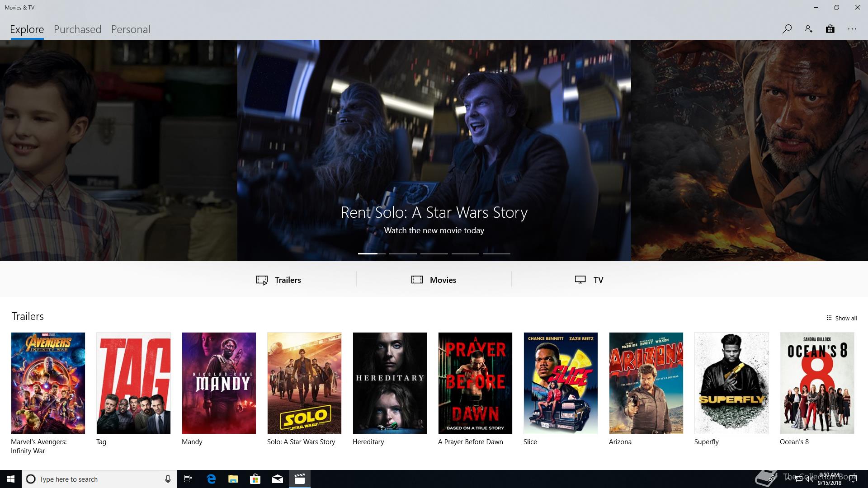The height and width of the screenshot is (488, 868).
Task: Open the Store shopping bag icon
Action: 830,29
